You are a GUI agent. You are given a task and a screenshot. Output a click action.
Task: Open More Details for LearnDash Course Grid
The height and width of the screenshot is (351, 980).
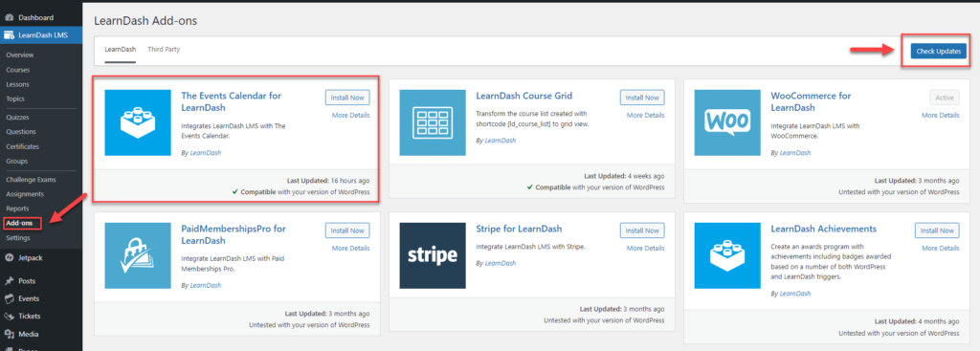coord(646,116)
